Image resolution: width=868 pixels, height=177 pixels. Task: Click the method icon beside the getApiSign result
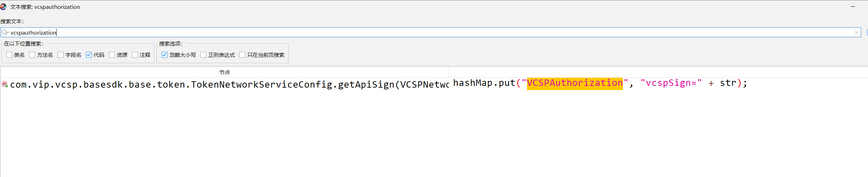(5, 84)
